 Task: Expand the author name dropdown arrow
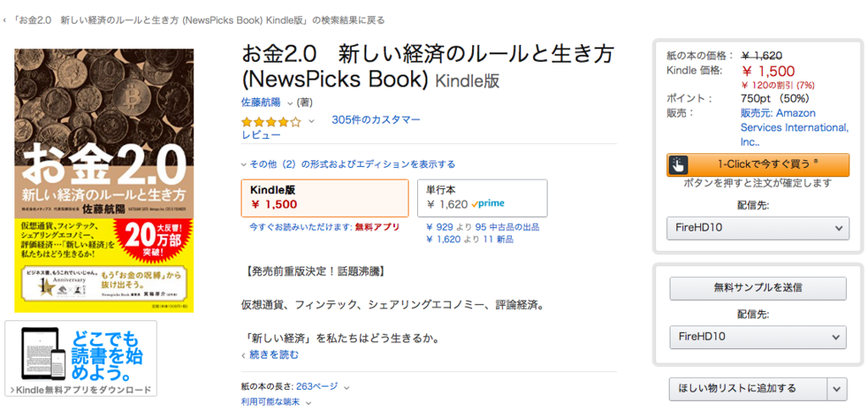click(x=290, y=103)
